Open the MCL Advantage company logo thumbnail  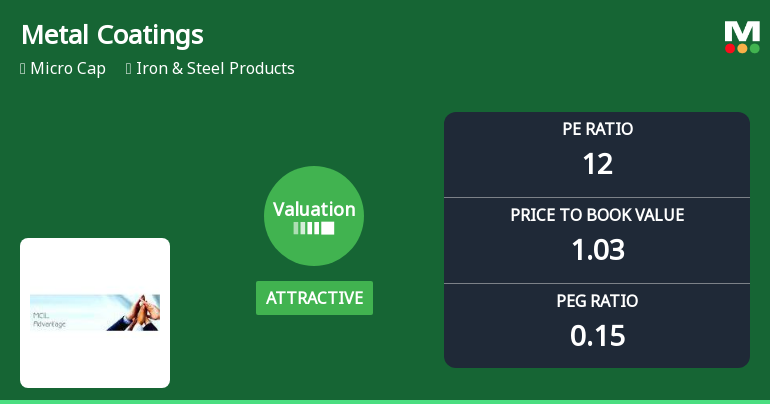point(95,313)
